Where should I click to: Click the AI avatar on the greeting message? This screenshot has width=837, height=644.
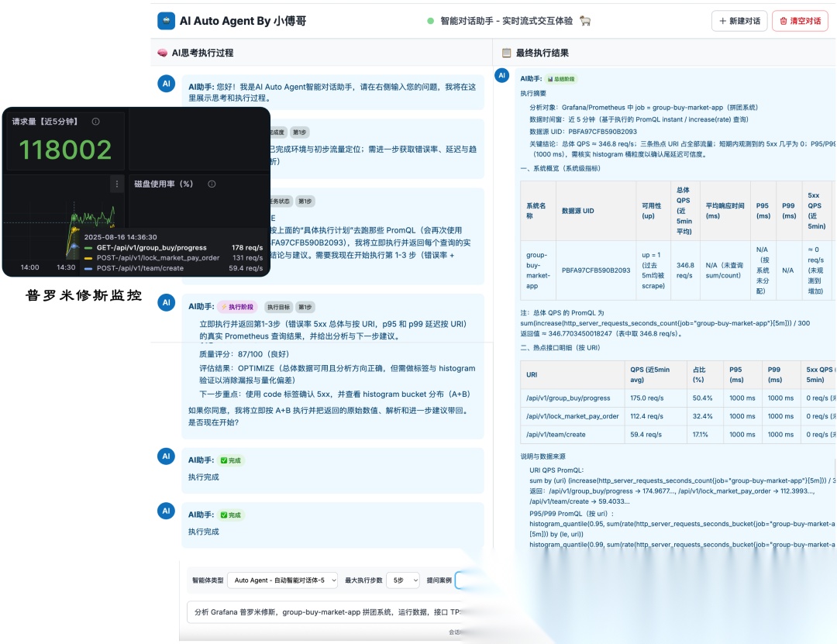click(167, 83)
